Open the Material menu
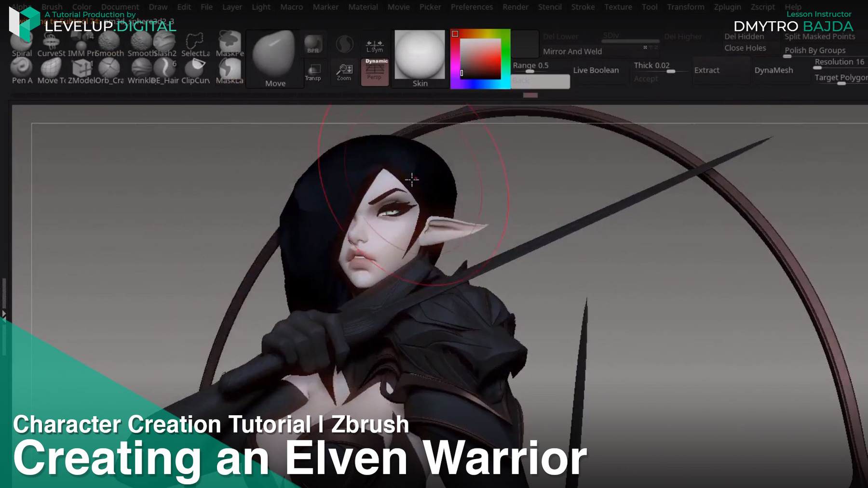This screenshot has width=868, height=488. click(363, 7)
